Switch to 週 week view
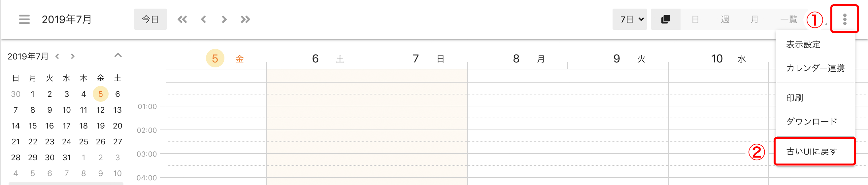Screen dimensions: 868x185 (x=725, y=19)
